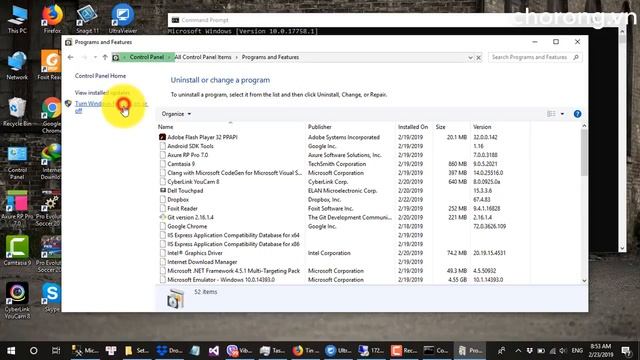Expand view options dropdown arrow
Image resolution: width=640 pixels, height=360 pixels.
tap(562, 114)
